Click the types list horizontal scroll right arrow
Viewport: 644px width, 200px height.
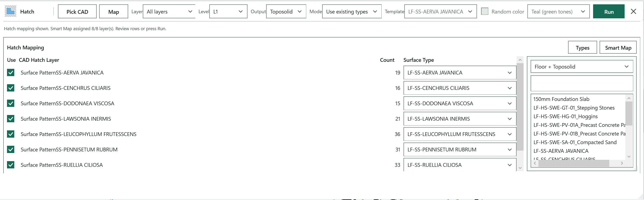(x=622, y=163)
